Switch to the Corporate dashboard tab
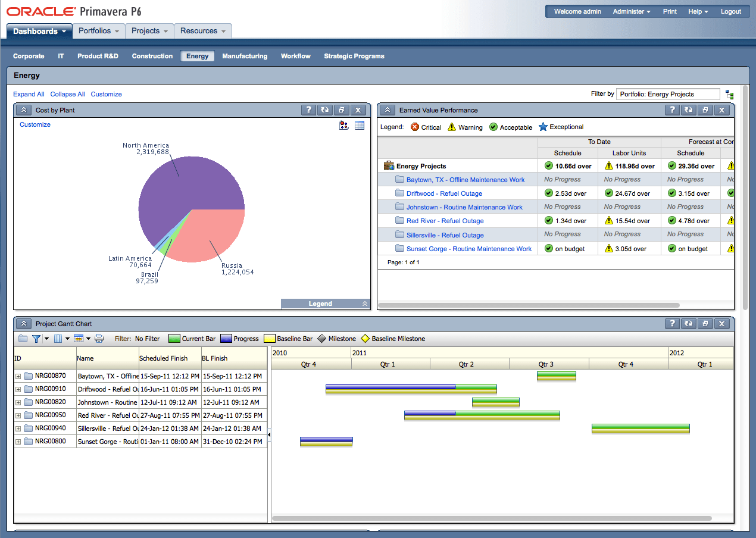The width and height of the screenshot is (756, 538). click(29, 56)
